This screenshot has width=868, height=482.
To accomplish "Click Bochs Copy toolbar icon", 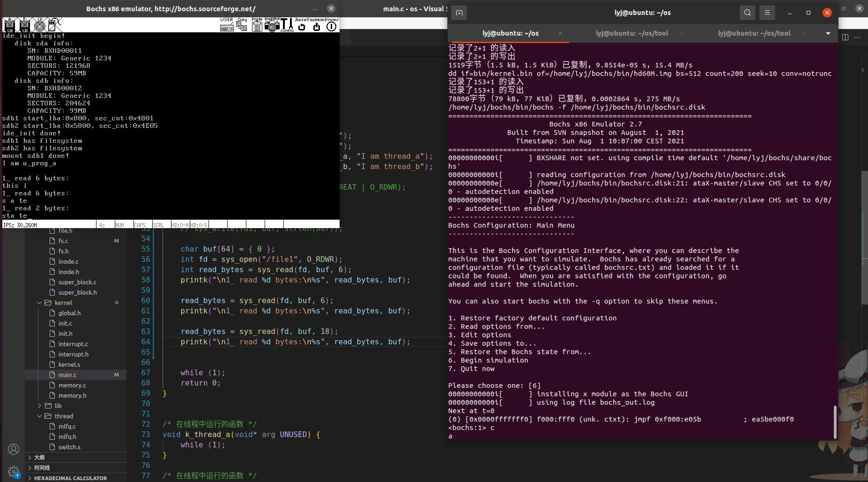I will (x=242, y=25).
